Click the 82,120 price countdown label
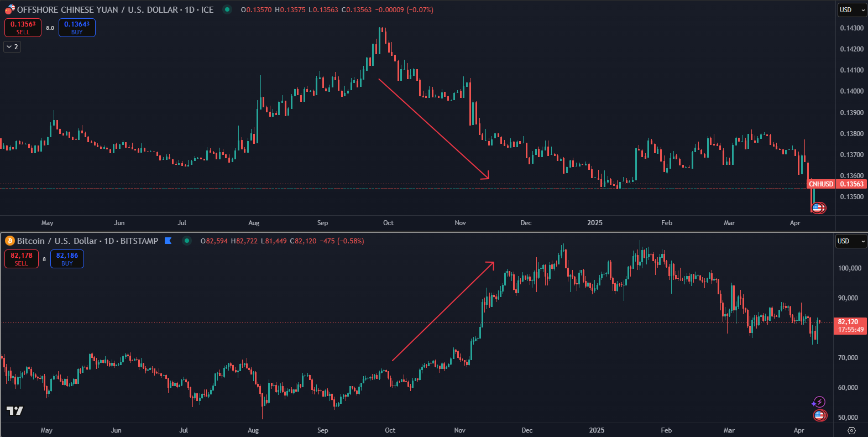Image resolution: width=868 pixels, height=437 pixels. pyautogui.click(x=850, y=326)
